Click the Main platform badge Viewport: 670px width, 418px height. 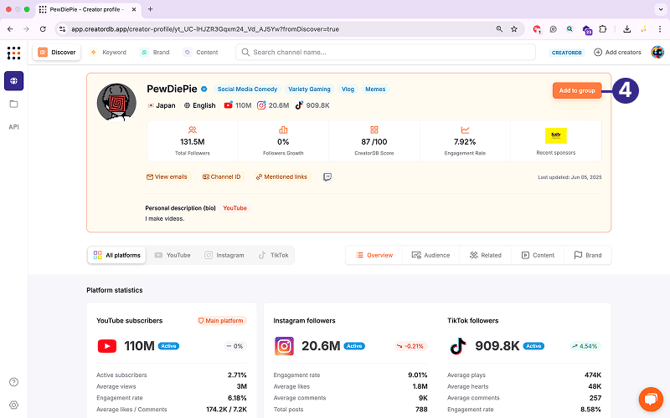[221, 321]
